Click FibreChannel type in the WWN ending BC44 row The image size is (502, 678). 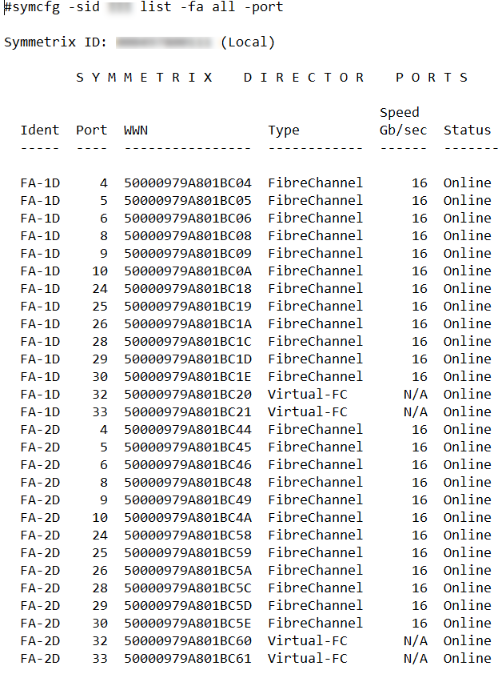pos(315,429)
